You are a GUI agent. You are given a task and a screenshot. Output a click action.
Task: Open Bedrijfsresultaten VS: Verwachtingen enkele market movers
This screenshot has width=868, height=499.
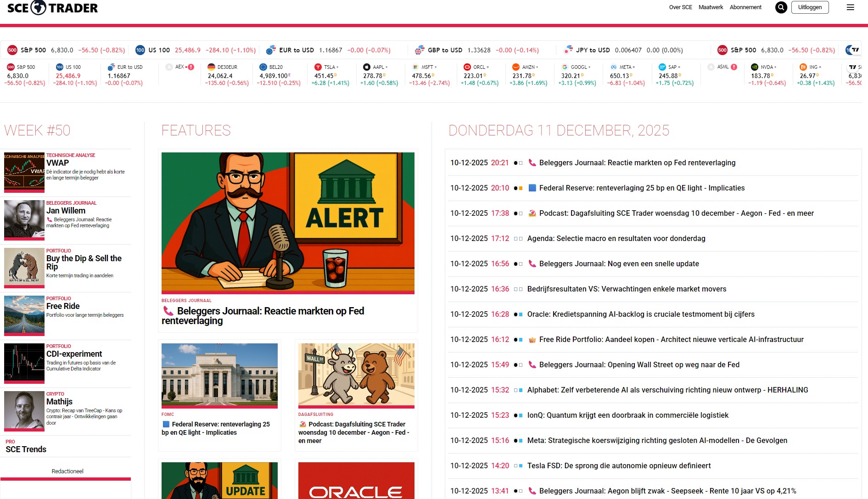627,289
